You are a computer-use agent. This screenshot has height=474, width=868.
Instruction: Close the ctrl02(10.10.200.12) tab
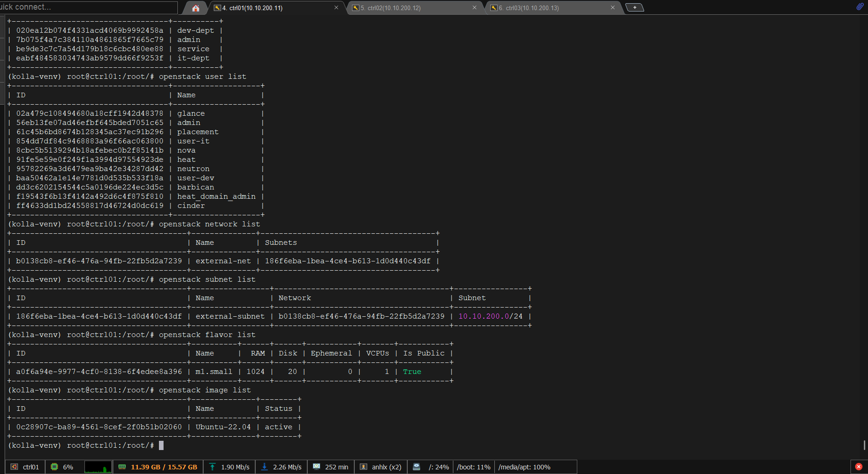point(475,7)
